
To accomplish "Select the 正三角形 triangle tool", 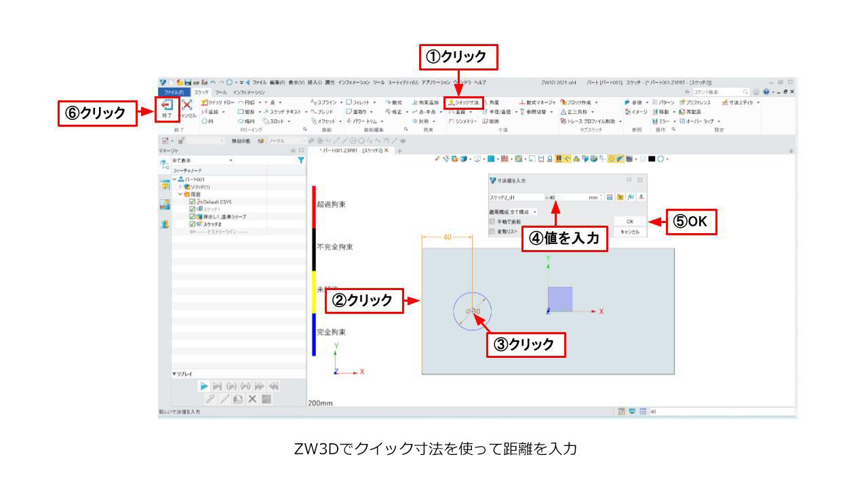I will pyautogui.click(x=574, y=112).
